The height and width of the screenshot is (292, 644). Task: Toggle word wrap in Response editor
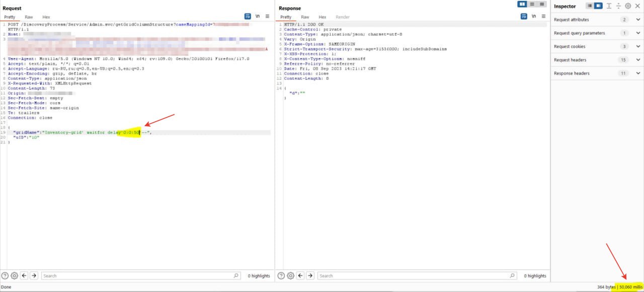[524, 17]
